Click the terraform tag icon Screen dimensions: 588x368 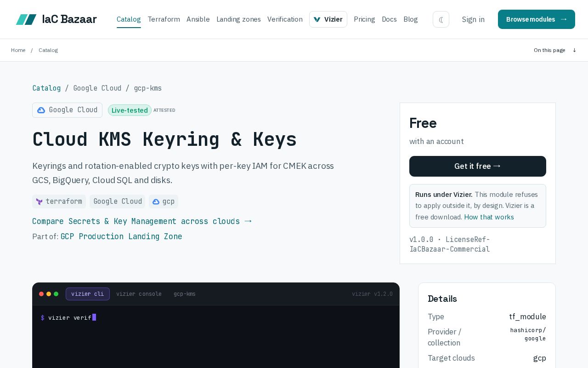pos(40,201)
